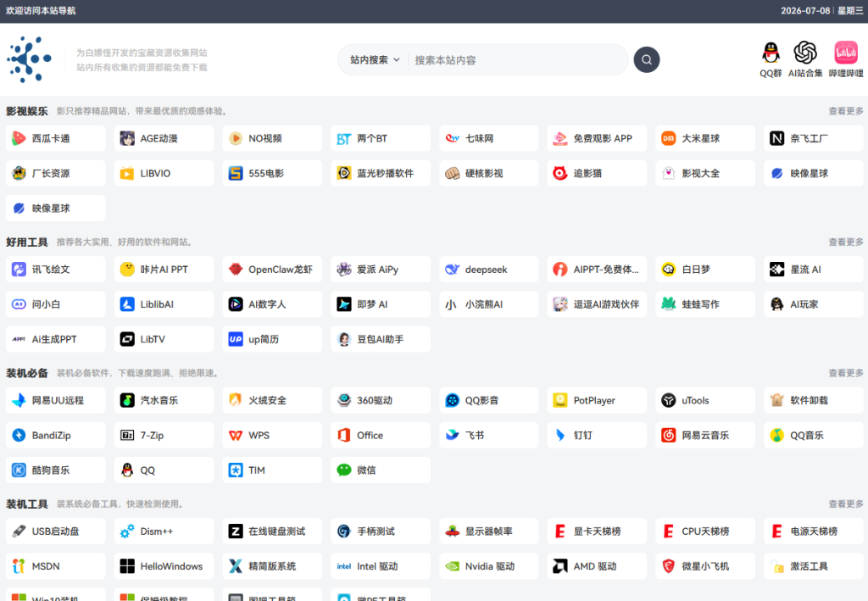The image size is (868, 601).
Task: Open the AI站合集 ChatGPT-logo icon
Action: tap(805, 53)
